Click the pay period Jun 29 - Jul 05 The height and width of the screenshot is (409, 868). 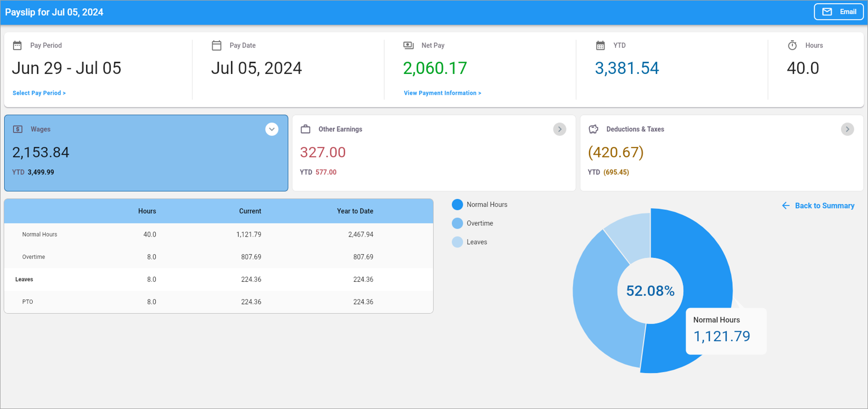click(66, 68)
